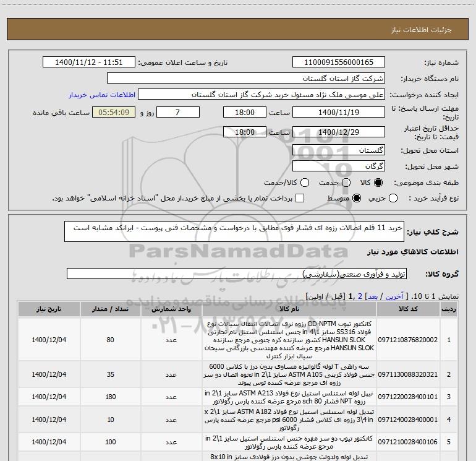This screenshot has width=476, height=461.
Task: Click the response deadline time field 18:00
Action: point(245,112)
